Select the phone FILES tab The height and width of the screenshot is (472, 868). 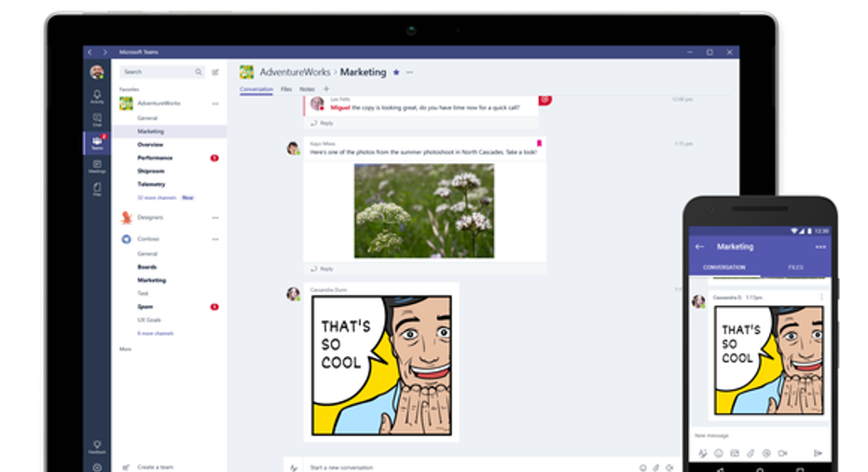point(795,267)
